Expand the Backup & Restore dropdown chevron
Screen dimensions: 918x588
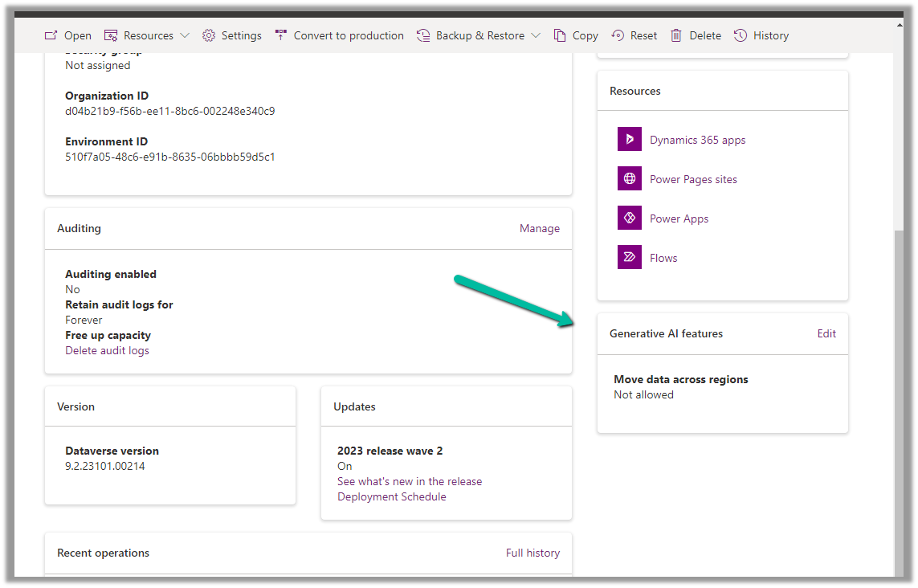pyautogui.click(x=536, y=35)
